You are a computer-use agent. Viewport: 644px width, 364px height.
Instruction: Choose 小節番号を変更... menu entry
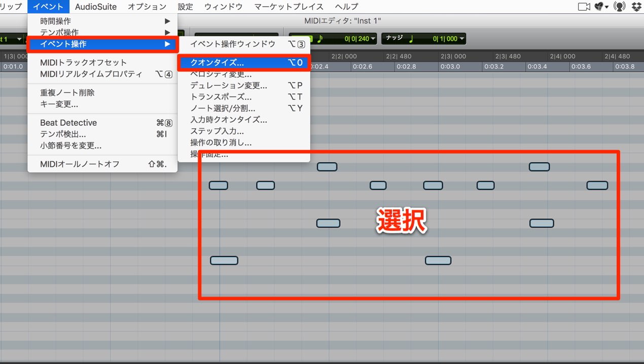(102, 145)
